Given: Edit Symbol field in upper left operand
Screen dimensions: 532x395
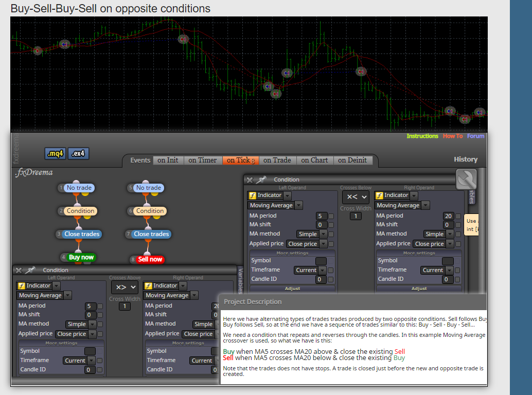Looking at the screenshot, I should click(321, 261).
